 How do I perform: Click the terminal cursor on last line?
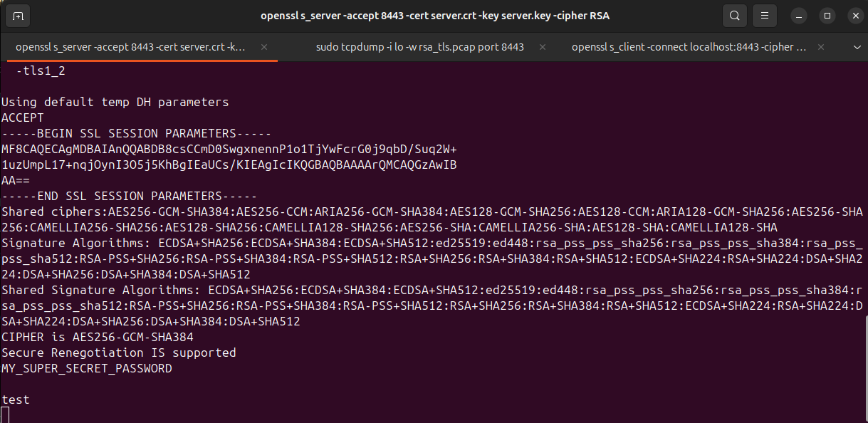coord(5,414)
